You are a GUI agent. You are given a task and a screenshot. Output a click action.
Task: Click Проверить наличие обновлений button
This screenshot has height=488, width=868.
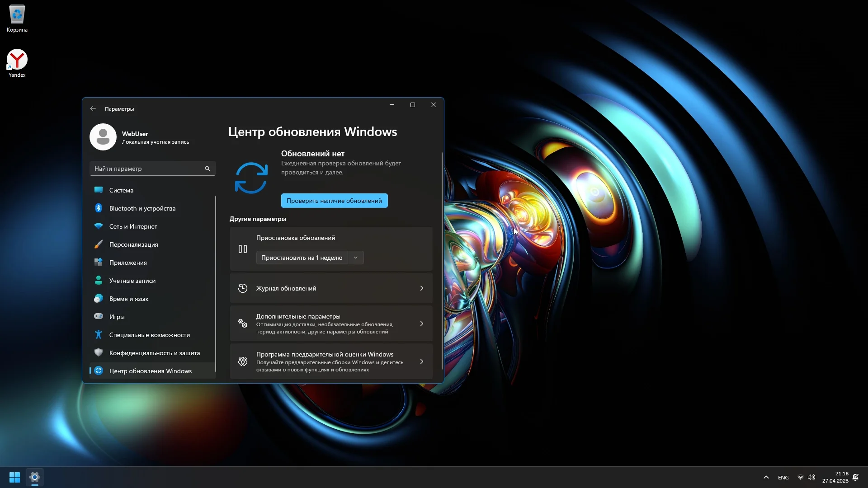pos(334,201)
